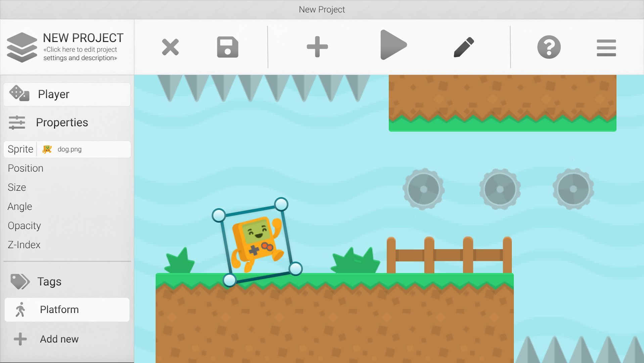Expand the Angle property
Image resolution: width=644 pixels, height=363 pixels.
tap(20, 206)
